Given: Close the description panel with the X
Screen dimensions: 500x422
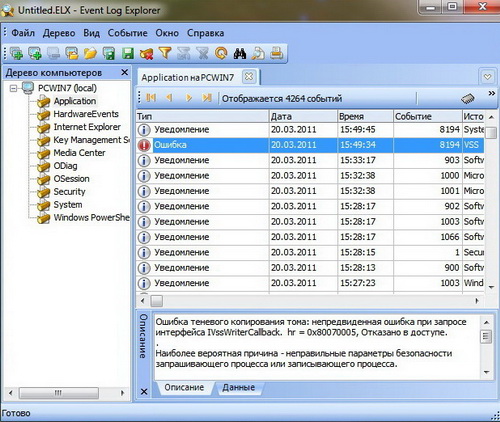Looking at the screenshot, I should point(144,391).
